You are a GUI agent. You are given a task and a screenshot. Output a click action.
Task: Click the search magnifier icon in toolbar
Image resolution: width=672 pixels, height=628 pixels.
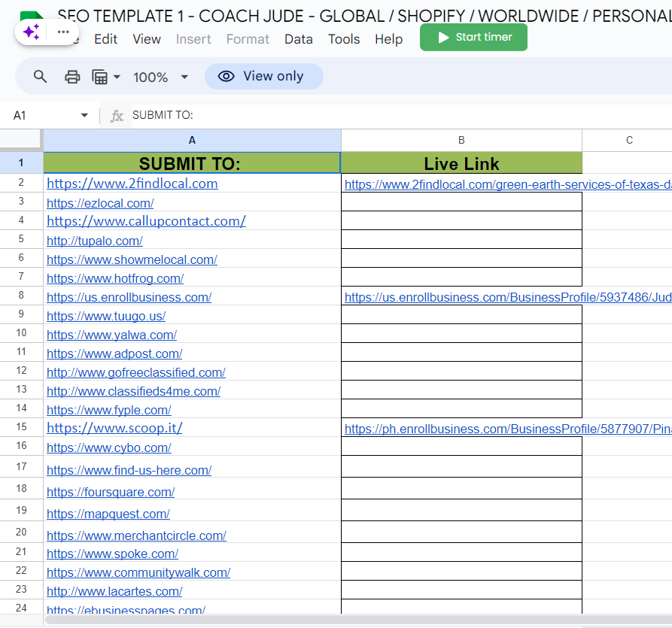[41, 77]
